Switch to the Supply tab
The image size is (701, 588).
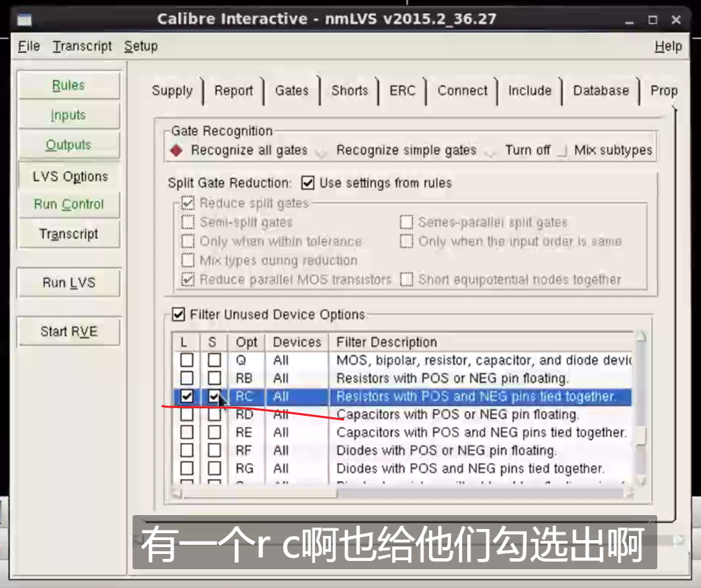tap(172, 91)
